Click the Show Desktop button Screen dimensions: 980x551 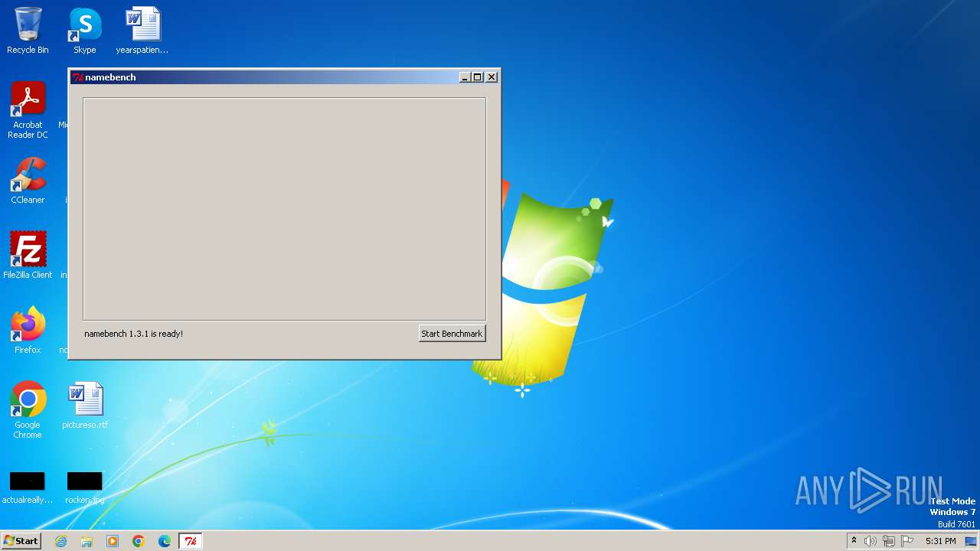click(972, 541)
